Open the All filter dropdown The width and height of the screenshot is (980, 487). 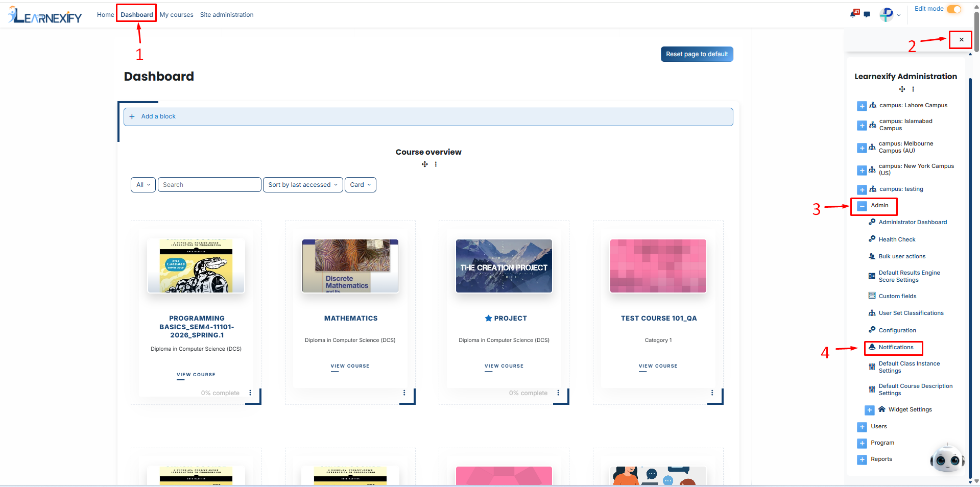[143, 185]
